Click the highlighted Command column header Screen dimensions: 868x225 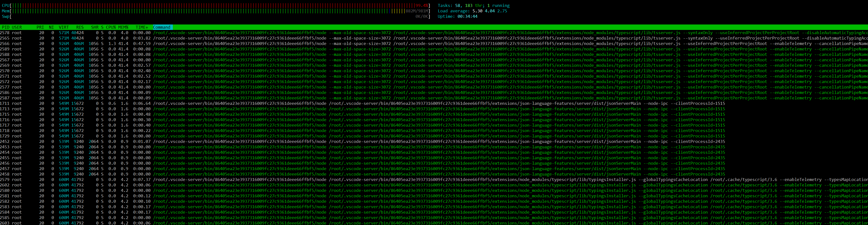[163, 27]
